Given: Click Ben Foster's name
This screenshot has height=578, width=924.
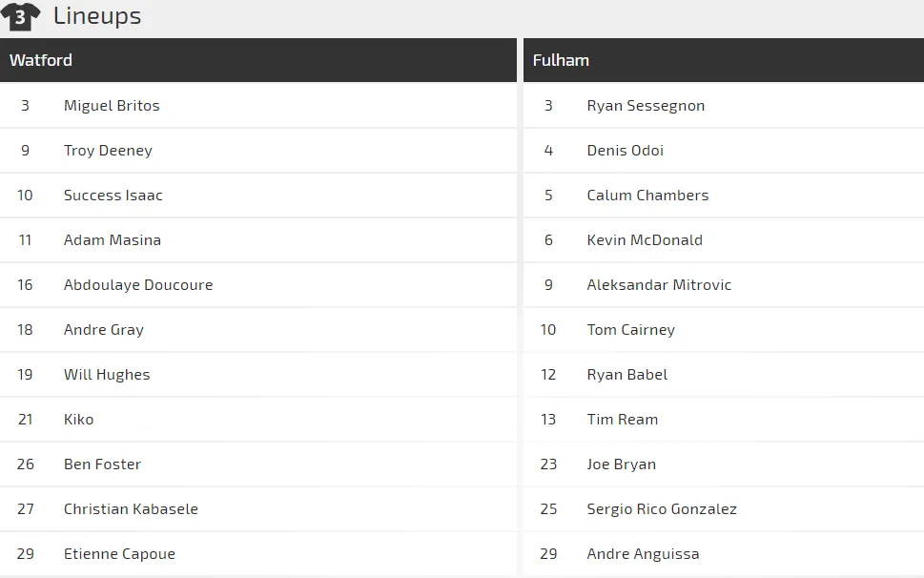Looking at the screenshot, I should click(102, 464).
